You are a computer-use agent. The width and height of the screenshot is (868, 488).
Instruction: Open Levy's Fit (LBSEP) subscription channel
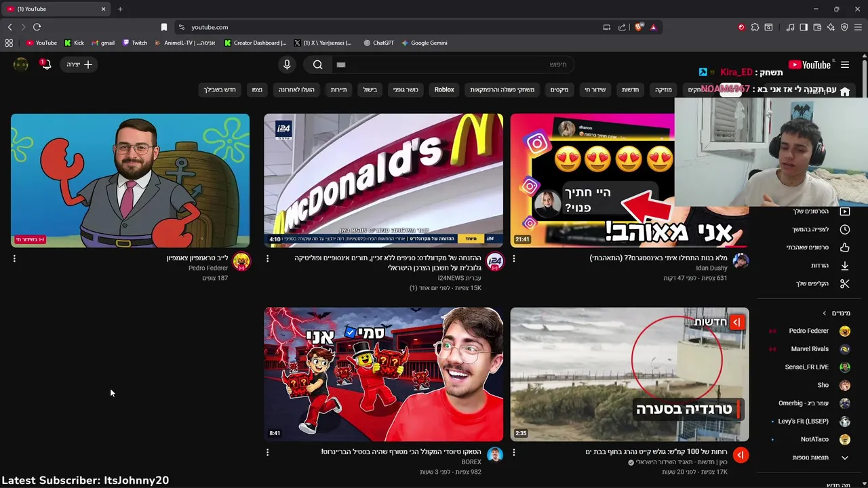(x=810, y=422)
